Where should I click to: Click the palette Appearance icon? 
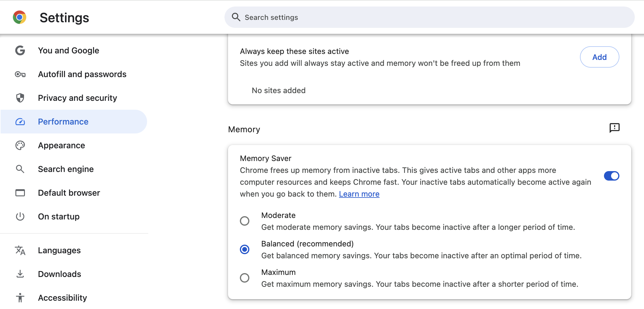tap(20, 145)
